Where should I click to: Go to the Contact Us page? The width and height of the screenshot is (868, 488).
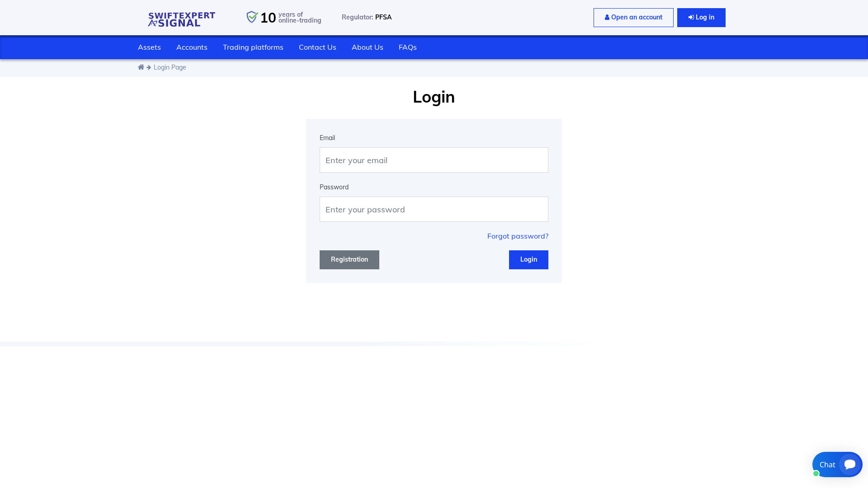point(317,47)
